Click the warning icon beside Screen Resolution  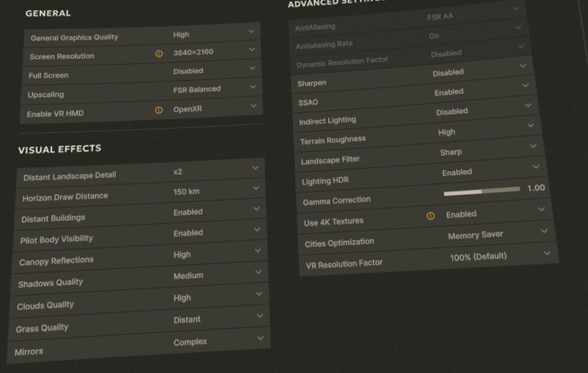pyautogui.click(x=159, y=53)
